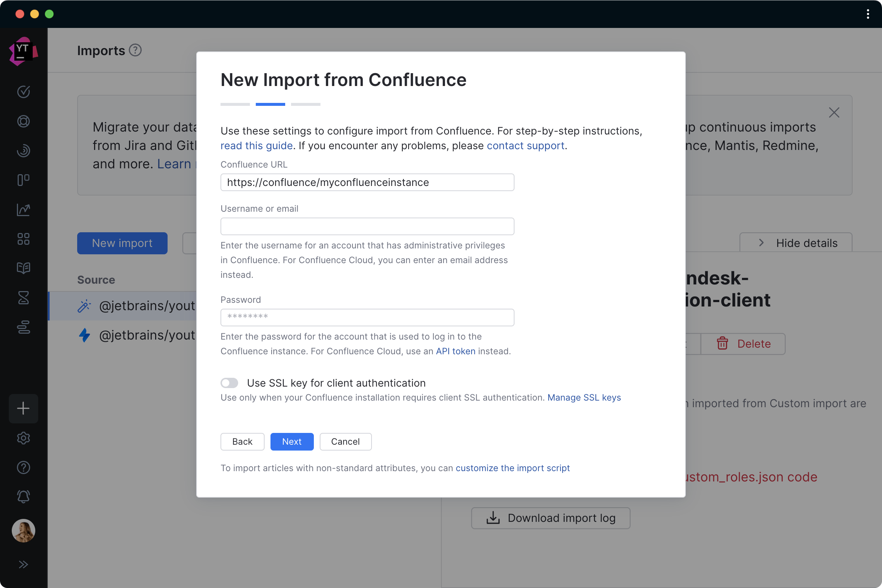Open the Dashboards grid icon

coord(23,239)
